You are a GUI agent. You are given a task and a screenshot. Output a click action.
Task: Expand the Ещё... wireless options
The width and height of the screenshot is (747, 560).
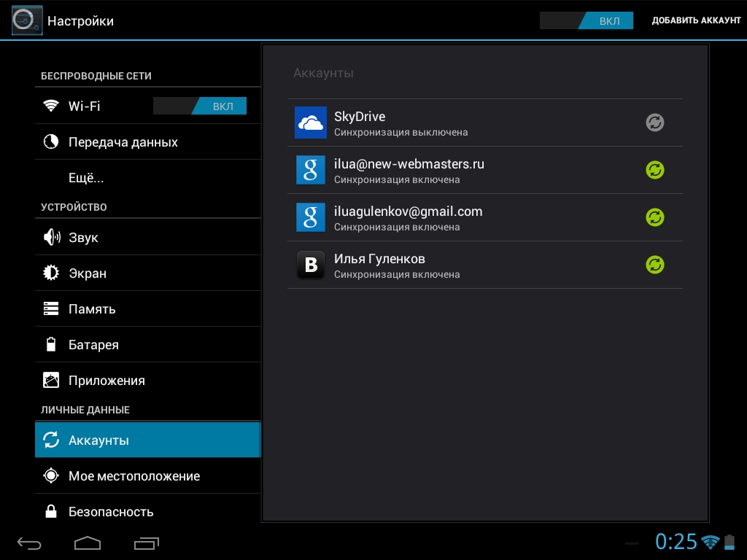click(86, 178)
